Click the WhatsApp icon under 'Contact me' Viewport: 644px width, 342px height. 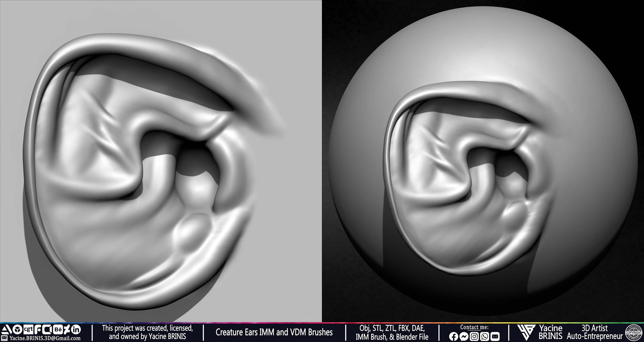click(x=485, y=336)
